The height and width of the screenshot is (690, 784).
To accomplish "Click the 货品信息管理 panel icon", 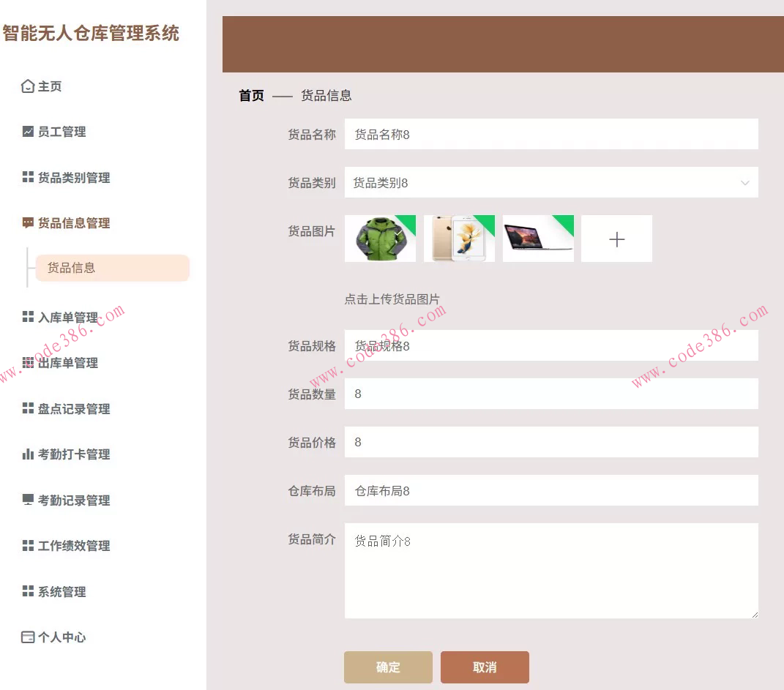I will (26, 223).
